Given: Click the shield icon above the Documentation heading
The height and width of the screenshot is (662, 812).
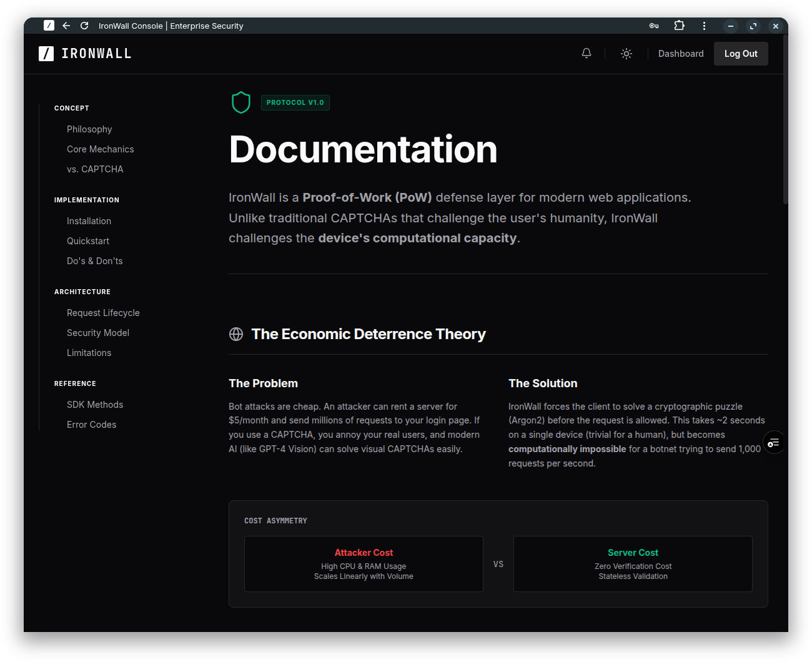Looking at the screenshot, I should click(241, 102).
